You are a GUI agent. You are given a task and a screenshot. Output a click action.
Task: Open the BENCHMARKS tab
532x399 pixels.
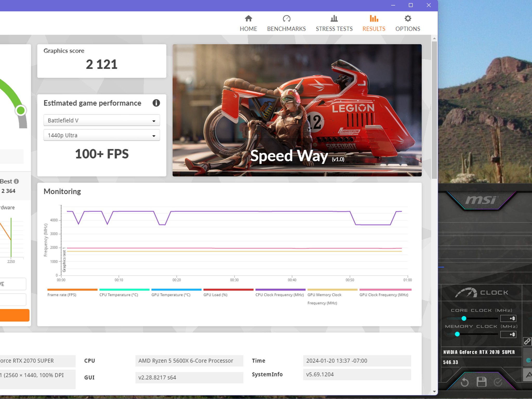[x=286, y=23]
